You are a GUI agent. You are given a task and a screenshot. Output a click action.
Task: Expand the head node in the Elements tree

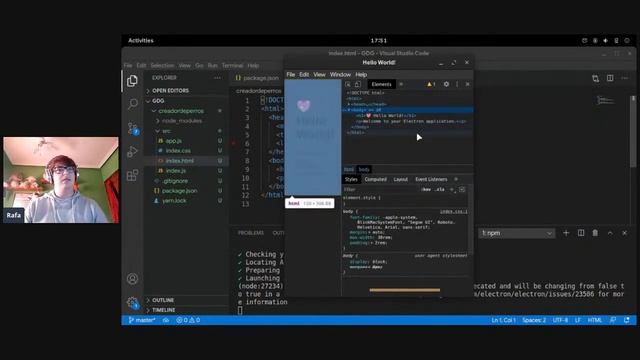point(349,104)
